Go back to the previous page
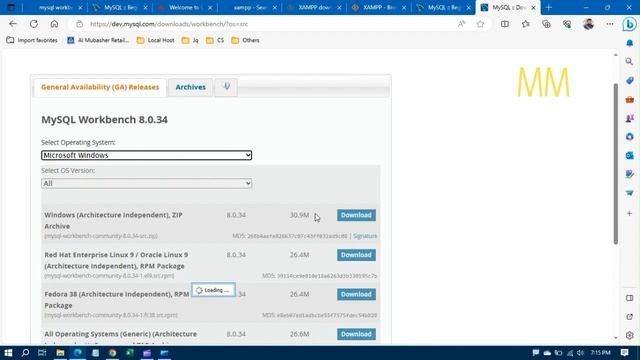 pos(13,24)
